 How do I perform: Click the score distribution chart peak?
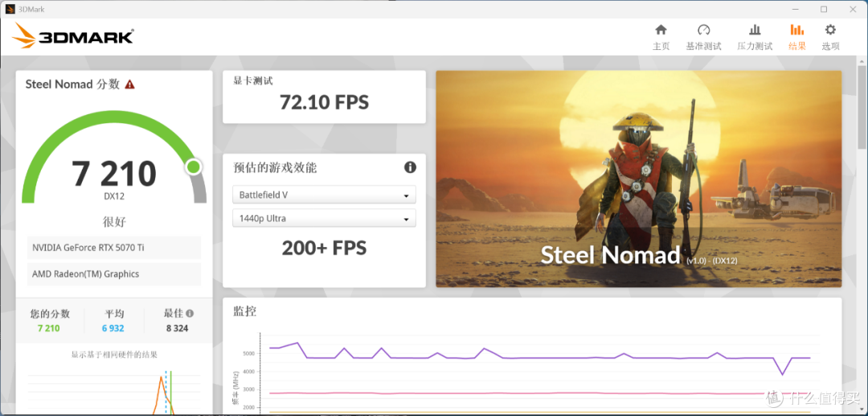161,377
